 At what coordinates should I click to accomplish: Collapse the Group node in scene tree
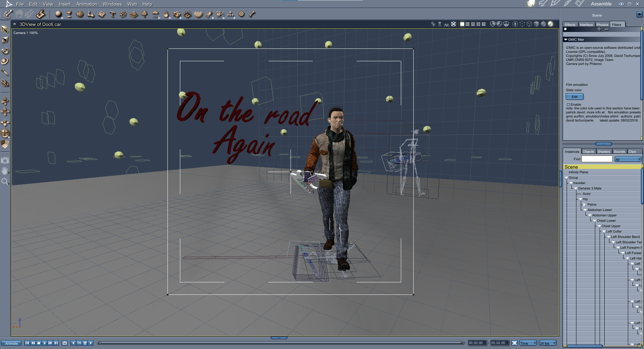(x=566, y=178)
